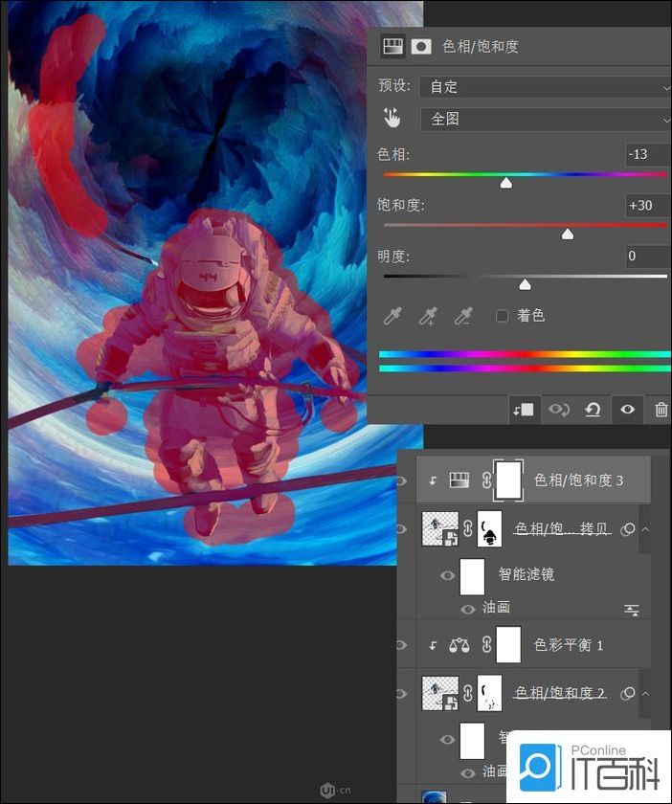The image size is (672, 804).
Task: Select the on-image targeted adjustment hand tool
Action: [392, 118]
